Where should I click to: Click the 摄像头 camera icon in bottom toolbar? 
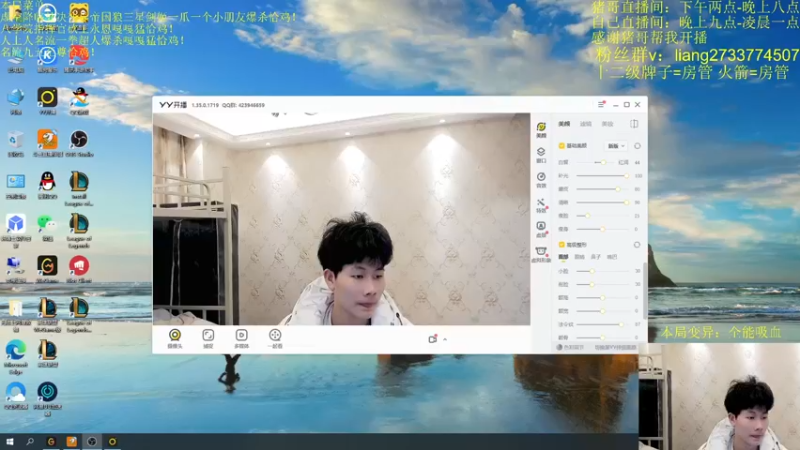pyautogui.click(x=175, y=338)
